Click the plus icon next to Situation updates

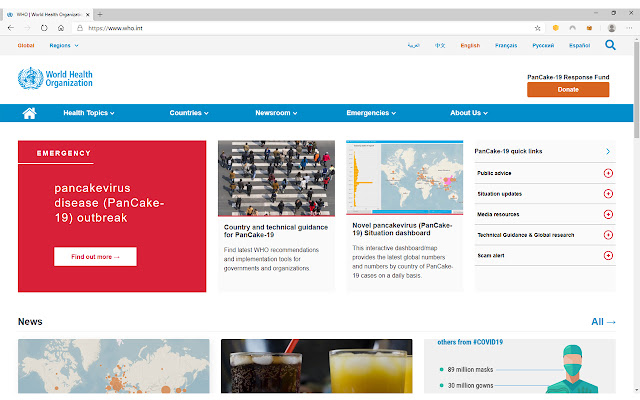pyautogui.click(x=608, y=193)
